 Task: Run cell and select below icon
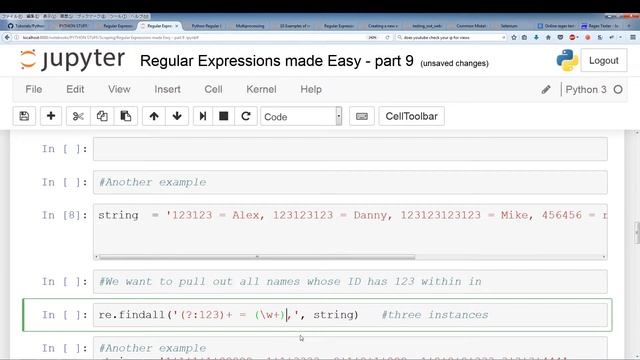coord(202,116)
